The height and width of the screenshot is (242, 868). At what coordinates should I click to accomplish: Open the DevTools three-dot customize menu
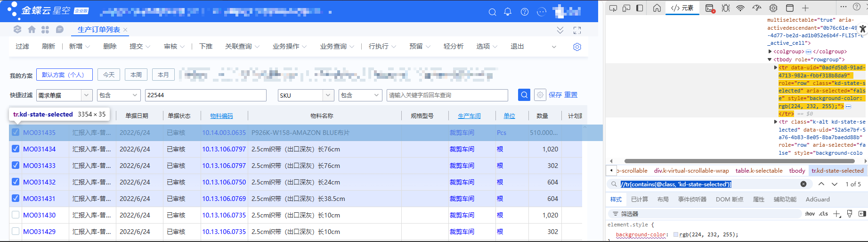pyautogui.click(x=844, y=7)
